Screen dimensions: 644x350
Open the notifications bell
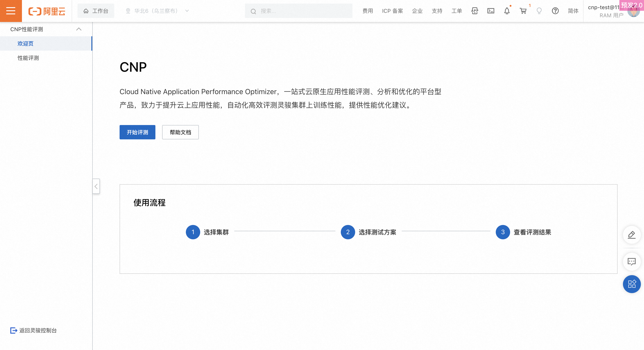507,11
